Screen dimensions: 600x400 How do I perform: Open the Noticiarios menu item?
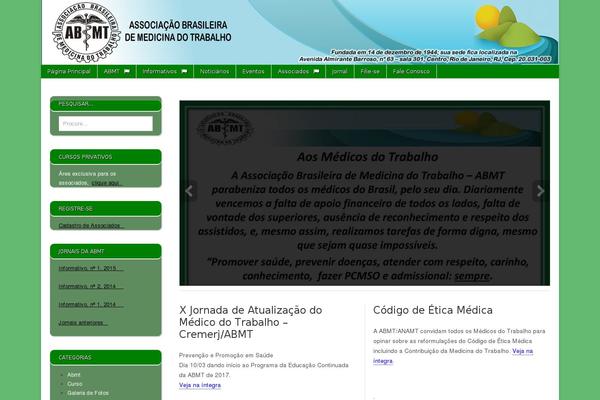point(214,72)
